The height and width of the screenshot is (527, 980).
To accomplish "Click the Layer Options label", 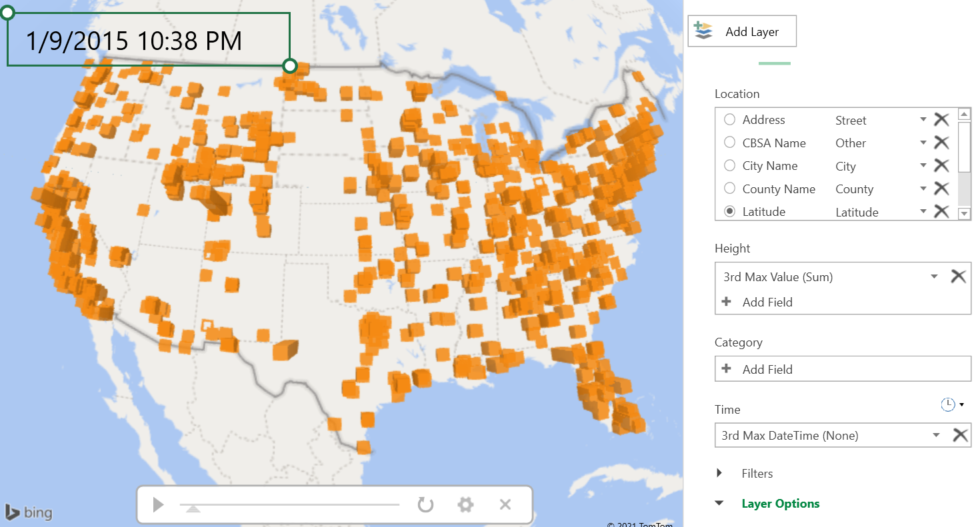I will tap(781, 503).
